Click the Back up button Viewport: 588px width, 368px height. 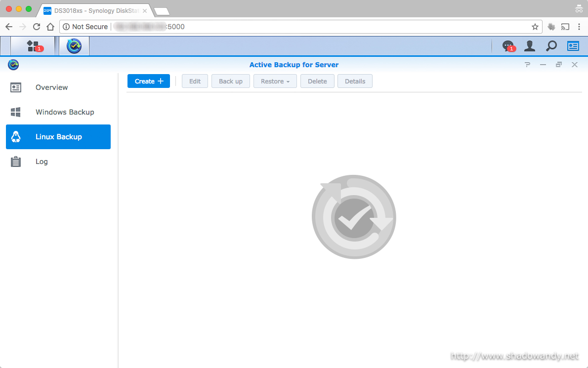(x=231, y=82)
